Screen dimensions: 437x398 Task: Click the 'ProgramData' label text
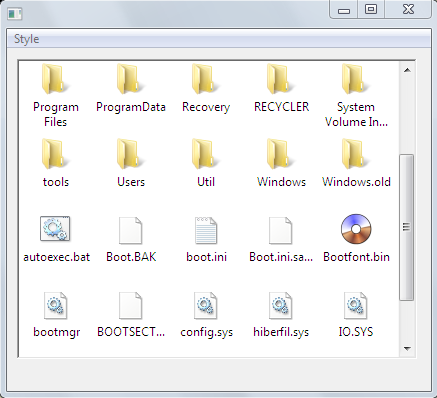tap(131, 107)
